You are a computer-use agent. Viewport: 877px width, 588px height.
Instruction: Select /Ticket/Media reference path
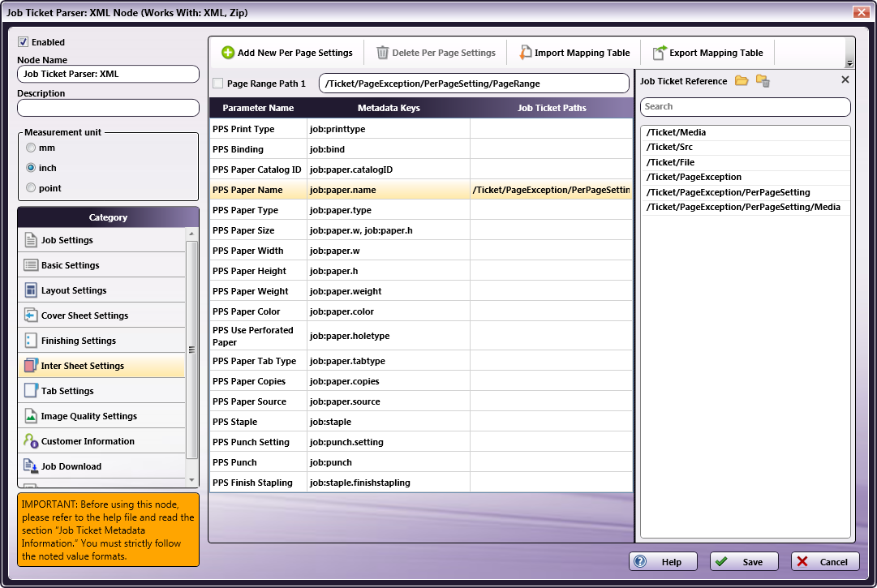tap(745, 132)
